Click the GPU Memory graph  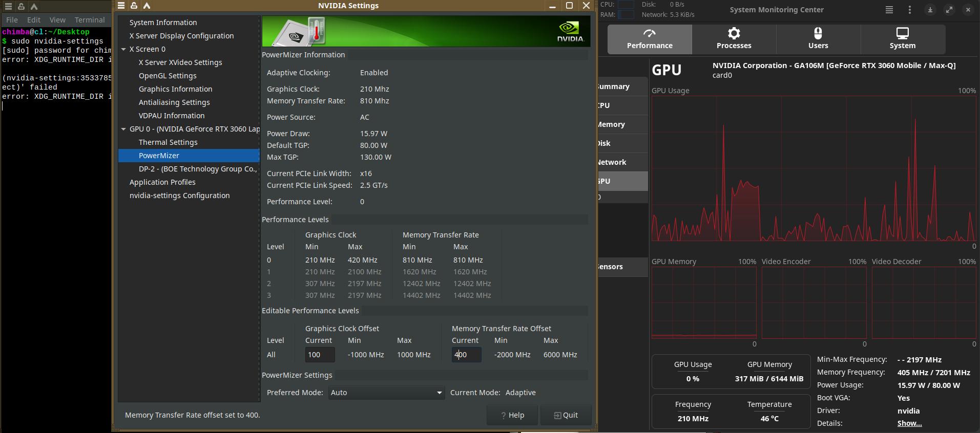[x=704, y=302]
